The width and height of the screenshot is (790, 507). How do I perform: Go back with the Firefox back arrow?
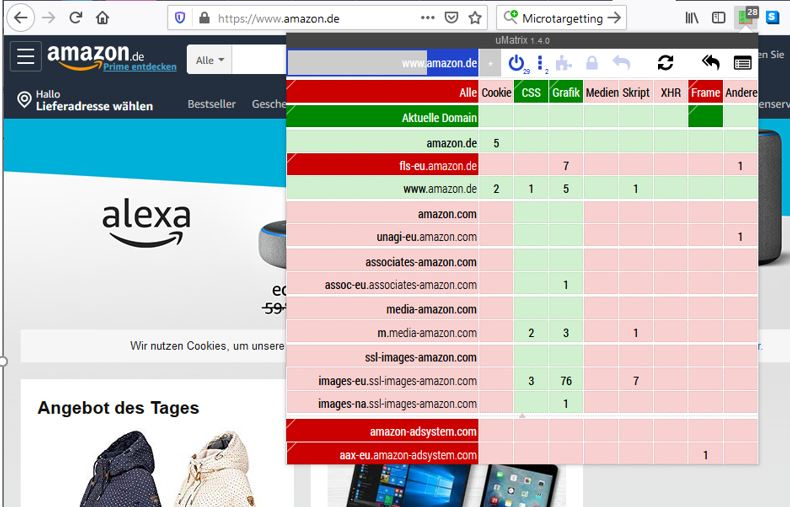20,18
